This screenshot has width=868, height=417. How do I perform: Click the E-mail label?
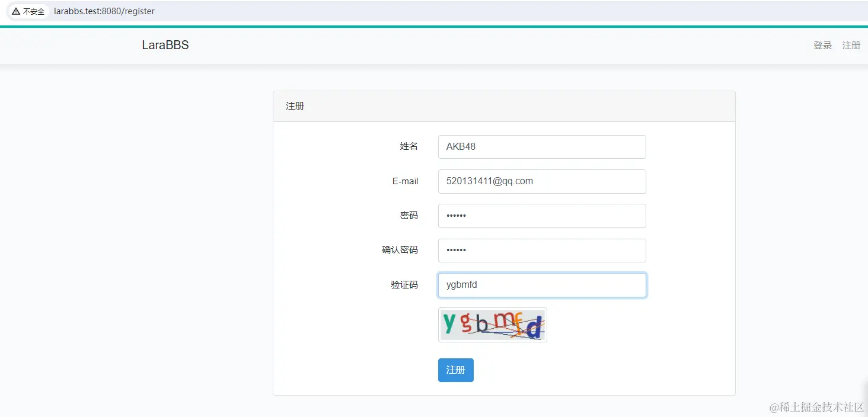point(405,181)
